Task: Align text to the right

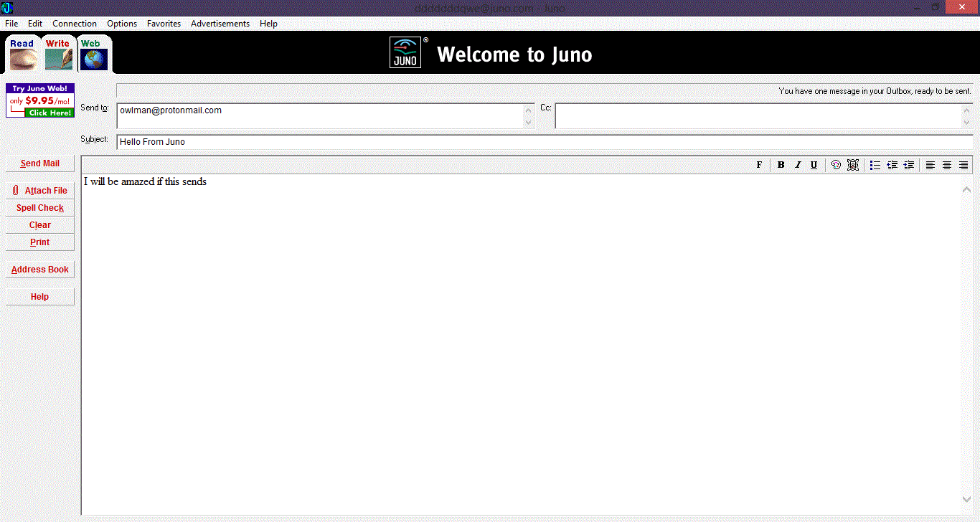Action: [963, 165]
